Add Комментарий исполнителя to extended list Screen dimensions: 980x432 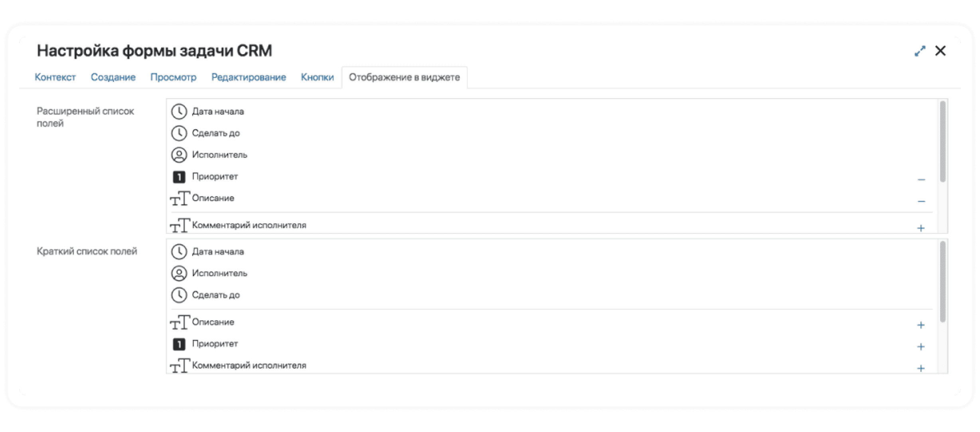pyautogui.click(x=921, y=228)
